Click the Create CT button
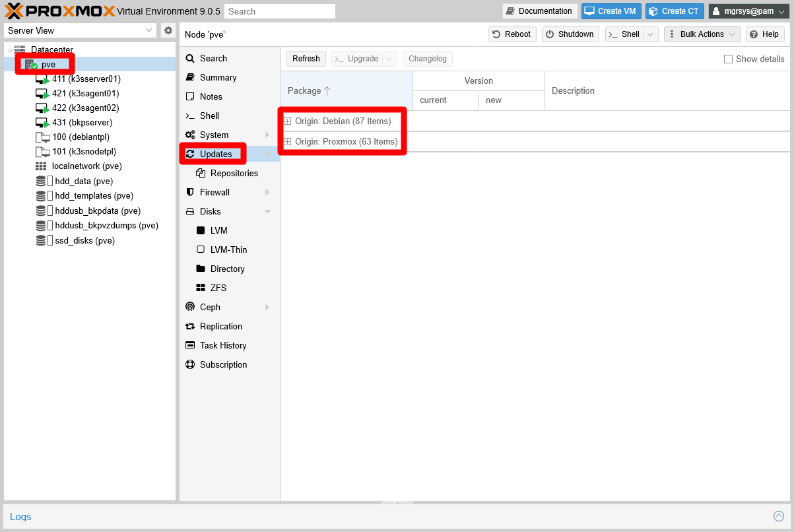The image size is (794, 532). 675,11
